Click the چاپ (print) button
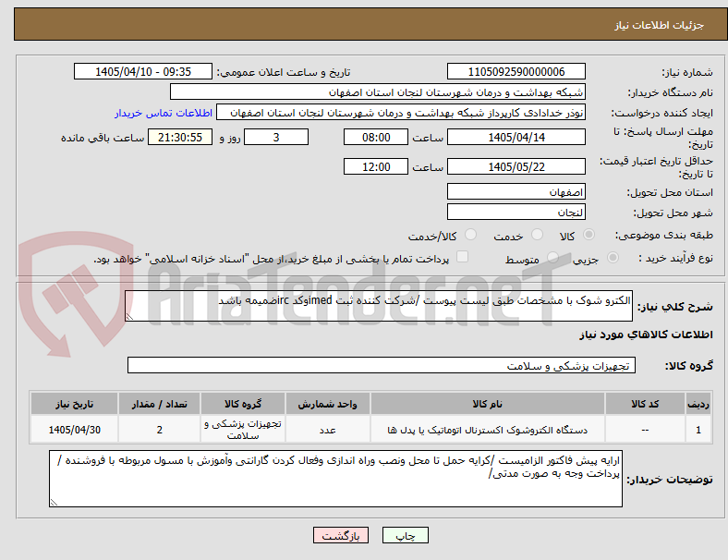This screenshot has height=560, width=728. pyautogui.click(x=405, y=536)
